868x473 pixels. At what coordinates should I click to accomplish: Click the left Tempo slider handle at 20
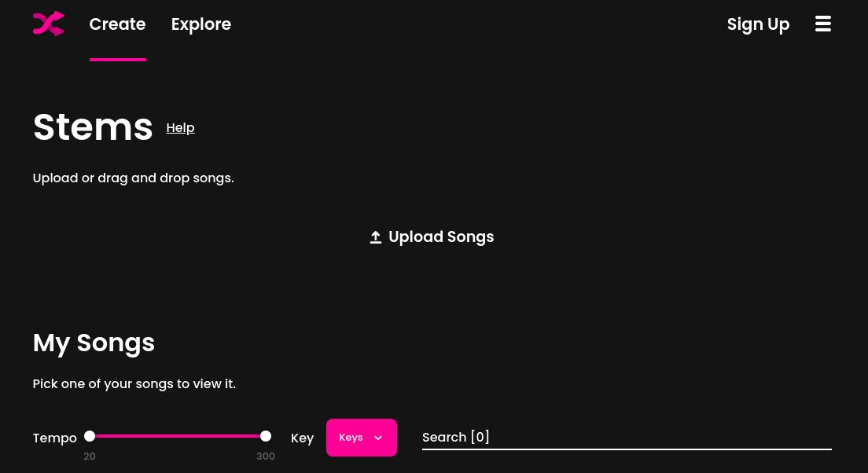(90, 436)
